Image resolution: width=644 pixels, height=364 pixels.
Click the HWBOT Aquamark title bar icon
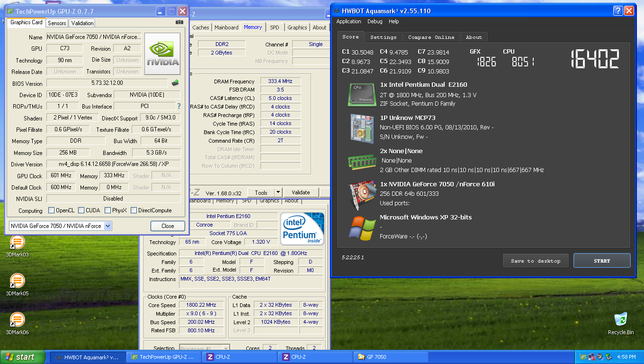click(337, 11)
